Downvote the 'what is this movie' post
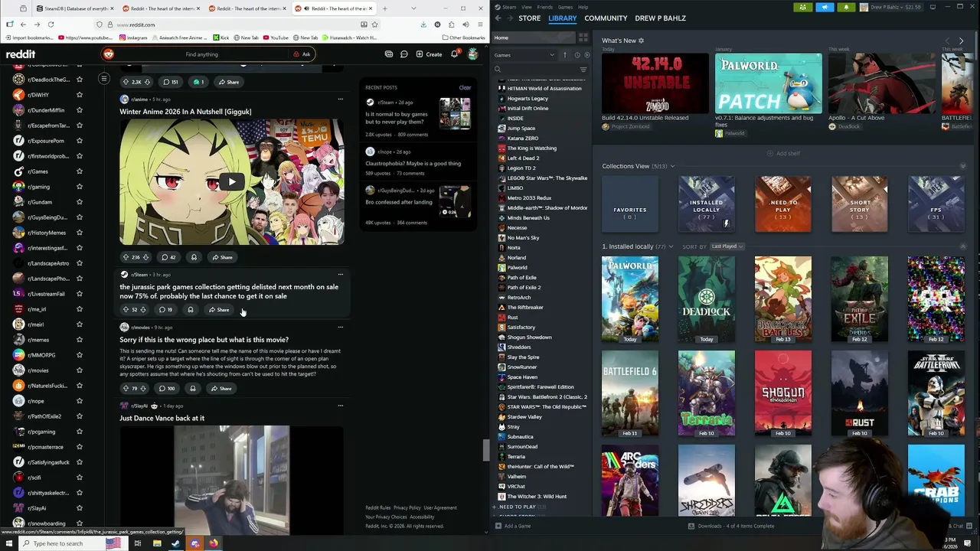The height and width of the screenshot is (551, 980). pos(145,389)
